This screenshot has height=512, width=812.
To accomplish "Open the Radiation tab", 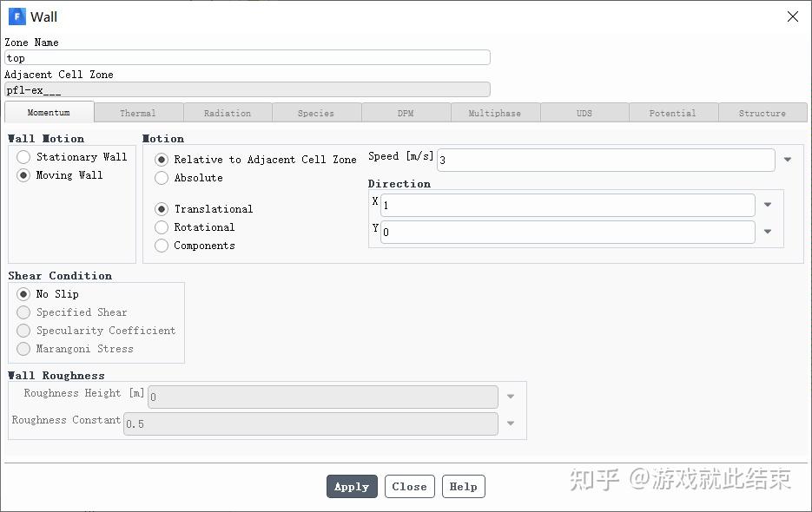I will point(228,112).
